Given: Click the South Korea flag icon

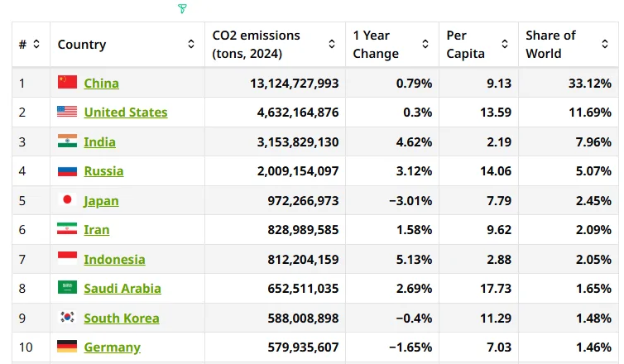Looking at the screenshot, I should pyautogui.click(x=67, y=317).
